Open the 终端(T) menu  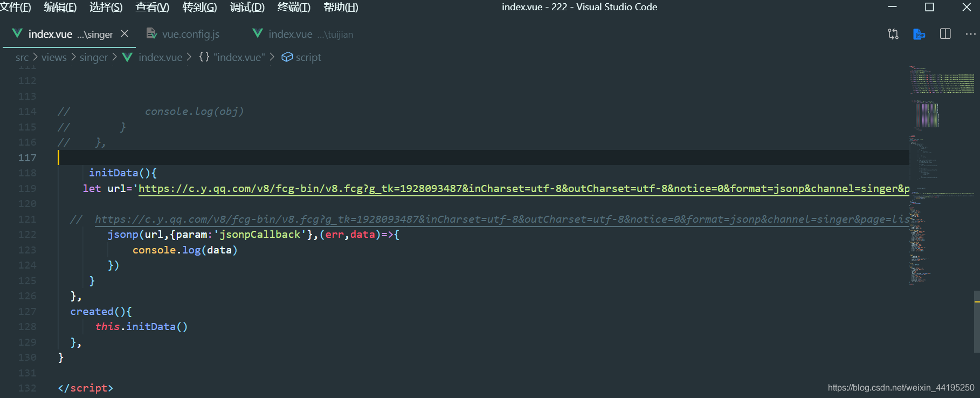point(294,7)
